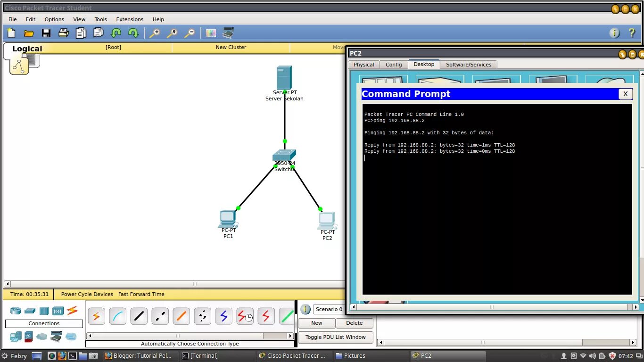Open the Options menu
Image resolution: width=644 pixels, height=362 pixels.
[x=54, y=19]
